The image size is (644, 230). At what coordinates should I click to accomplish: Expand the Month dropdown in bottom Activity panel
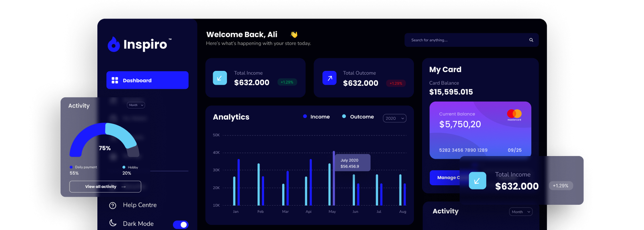(520, 211)
